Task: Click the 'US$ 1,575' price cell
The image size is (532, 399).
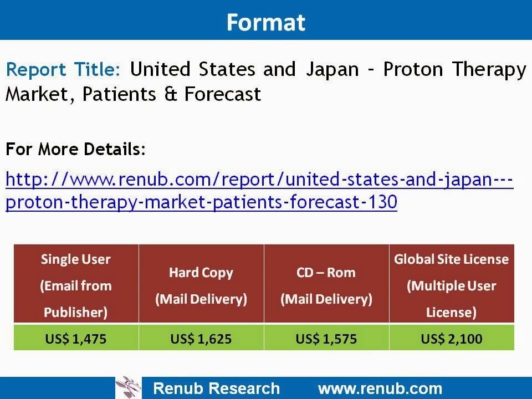Action: coord(326,338)
